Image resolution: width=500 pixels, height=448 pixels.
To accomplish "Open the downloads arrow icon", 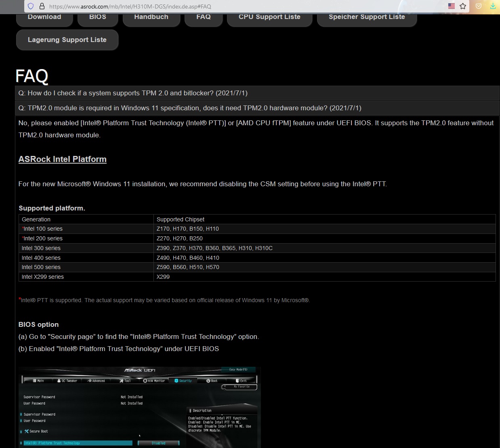I will [x=493, y=6].
